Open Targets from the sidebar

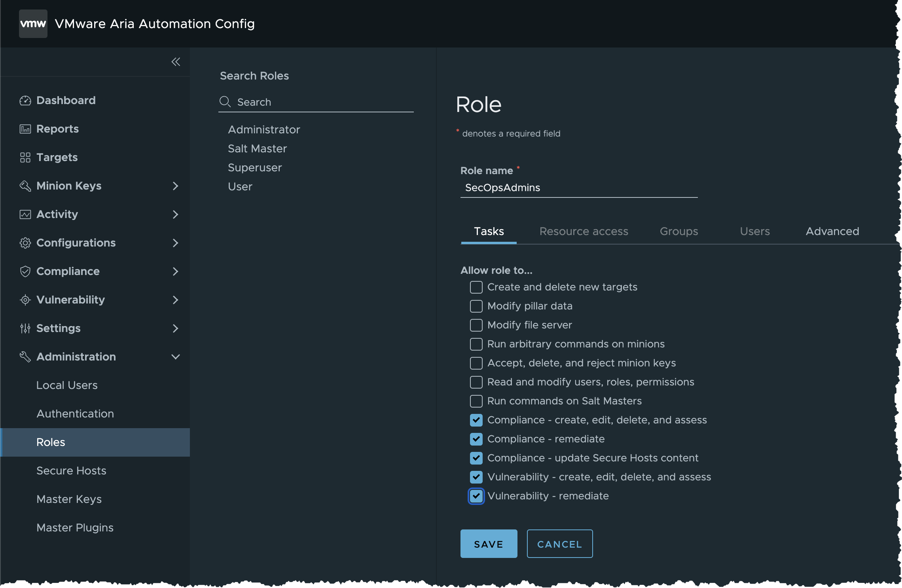tap(57, 157)
